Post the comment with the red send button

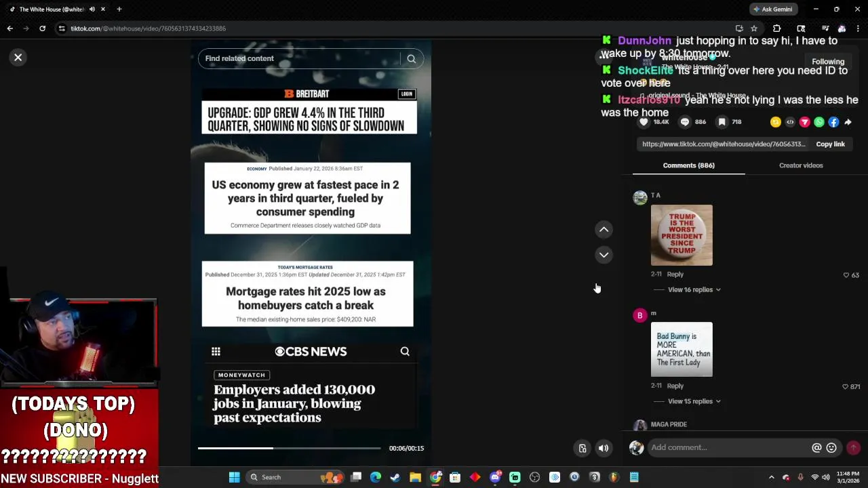pyautogui.click(x=853, y=447)
